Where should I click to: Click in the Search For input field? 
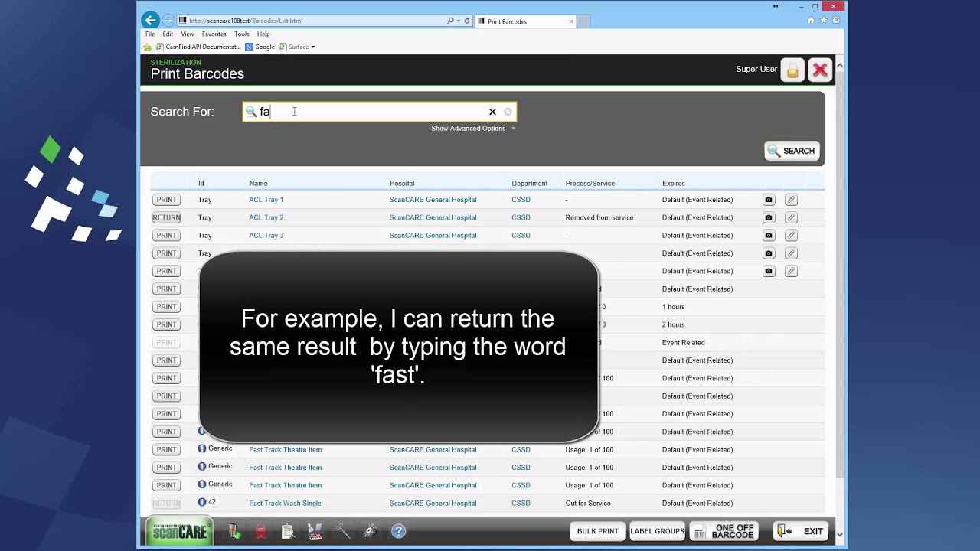click(x=379, y=112)
